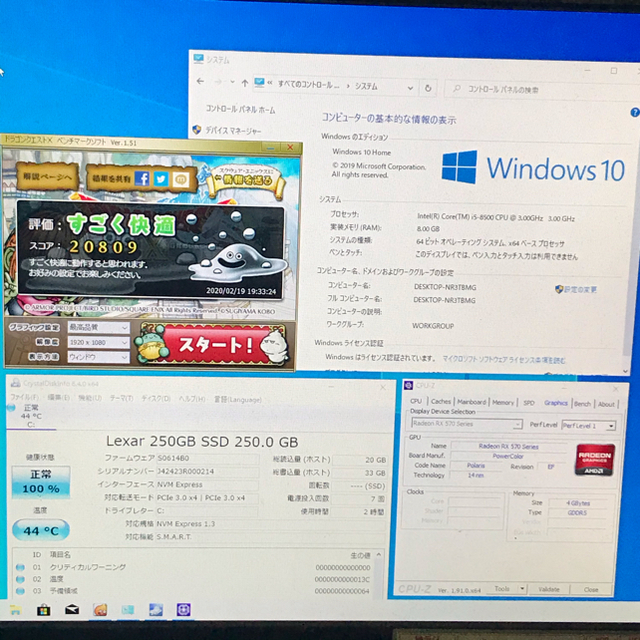Click the 正常 100 % health status button

pyautogui.click(x=41, y=482)
